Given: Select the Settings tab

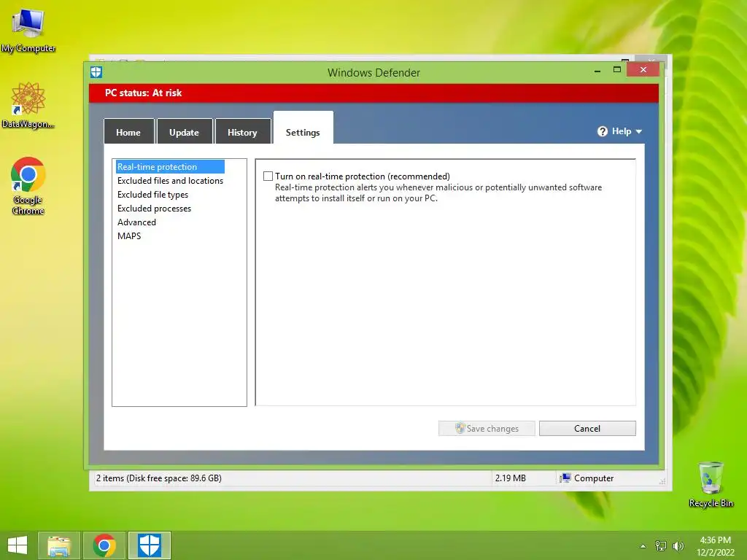Looking at the screenshot, I should (x=303, y=128).
